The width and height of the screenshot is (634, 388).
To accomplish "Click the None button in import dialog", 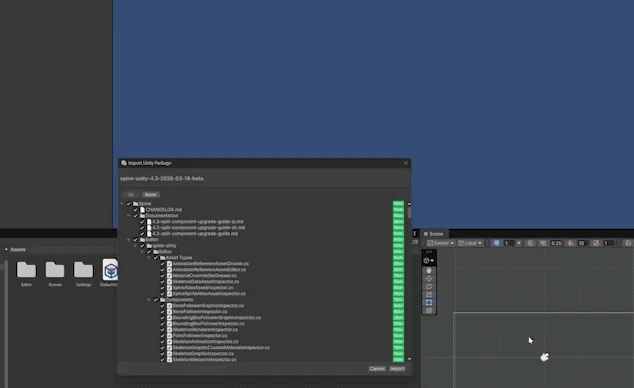I will (x=150, y=194).
